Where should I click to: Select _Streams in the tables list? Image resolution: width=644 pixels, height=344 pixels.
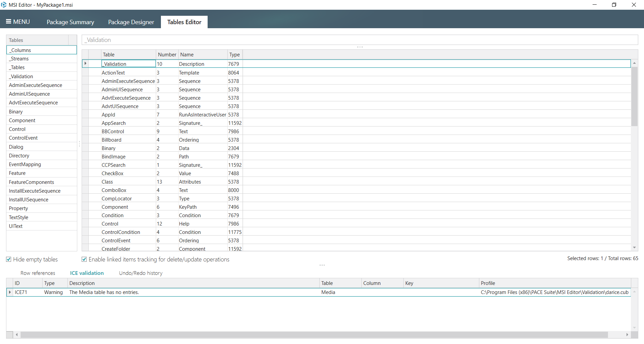(x=42, y=59)
